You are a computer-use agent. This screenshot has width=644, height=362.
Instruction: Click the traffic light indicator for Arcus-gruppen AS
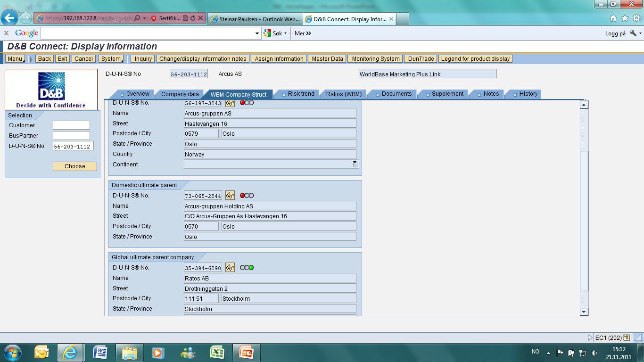pos(247,103)
